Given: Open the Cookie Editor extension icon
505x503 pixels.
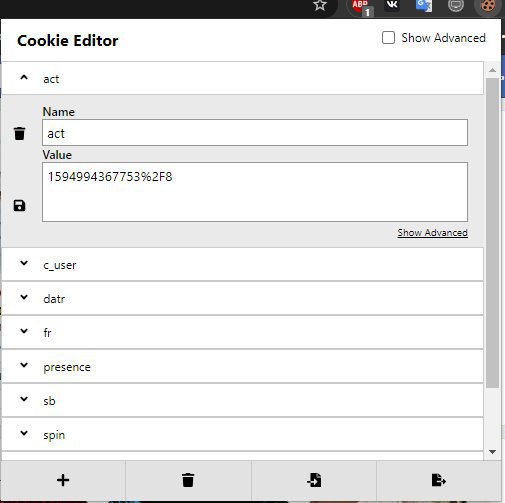Looking at the screenshot, I should pos(488,6).
